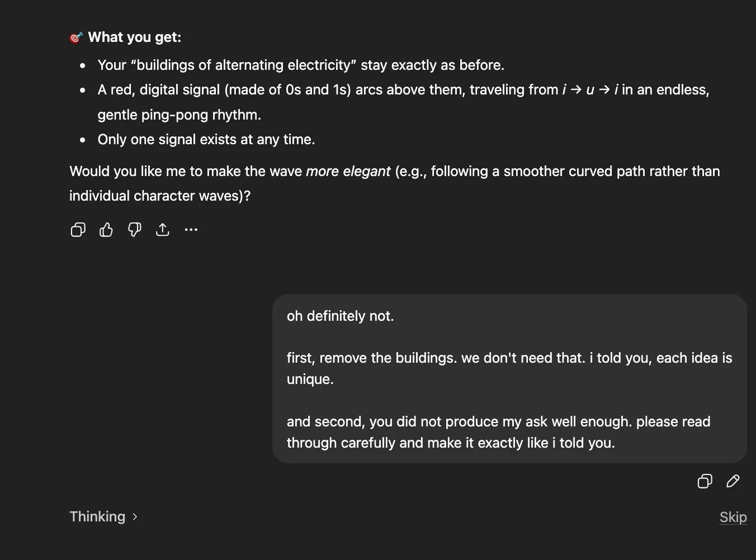Click the thumbs down icon

click(x=135, y=230)
